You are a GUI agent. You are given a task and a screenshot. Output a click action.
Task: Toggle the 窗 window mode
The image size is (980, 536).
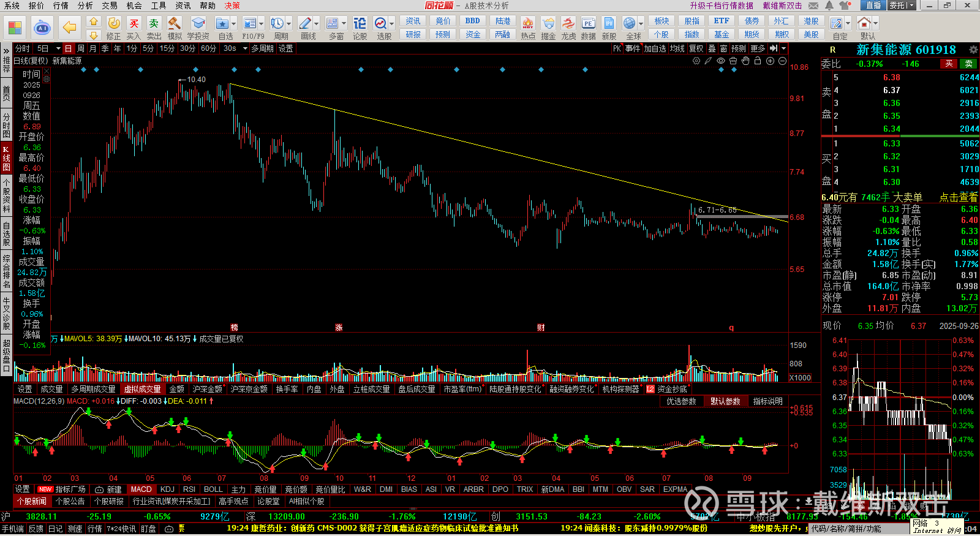click(x=724, y=48)
